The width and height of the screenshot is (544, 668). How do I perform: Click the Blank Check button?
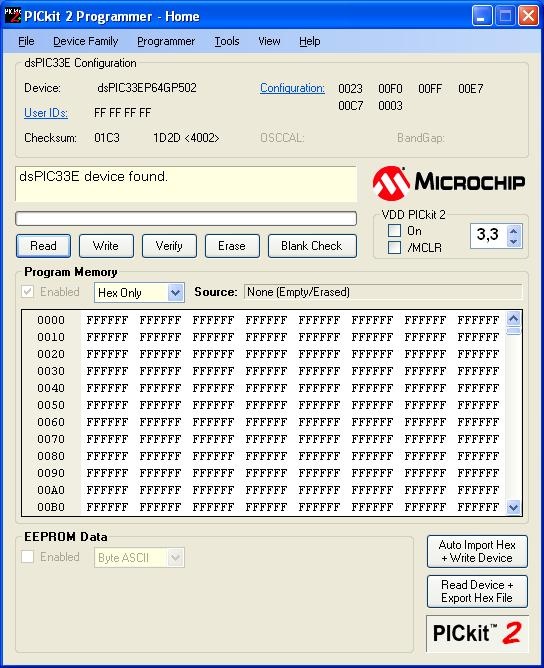pyautogui.click(x=312, y=246)
